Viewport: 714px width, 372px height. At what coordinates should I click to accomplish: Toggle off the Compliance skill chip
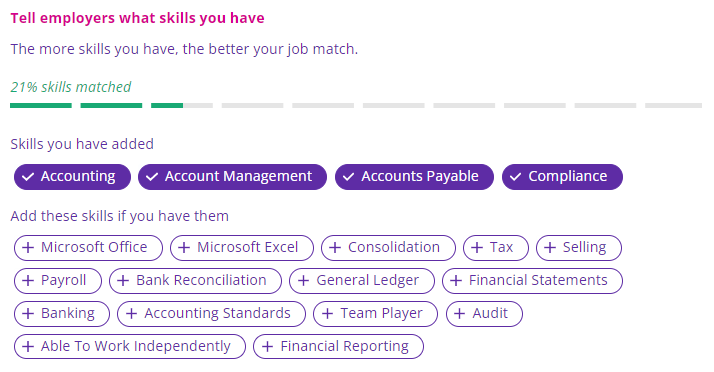(x=562, y=177)
